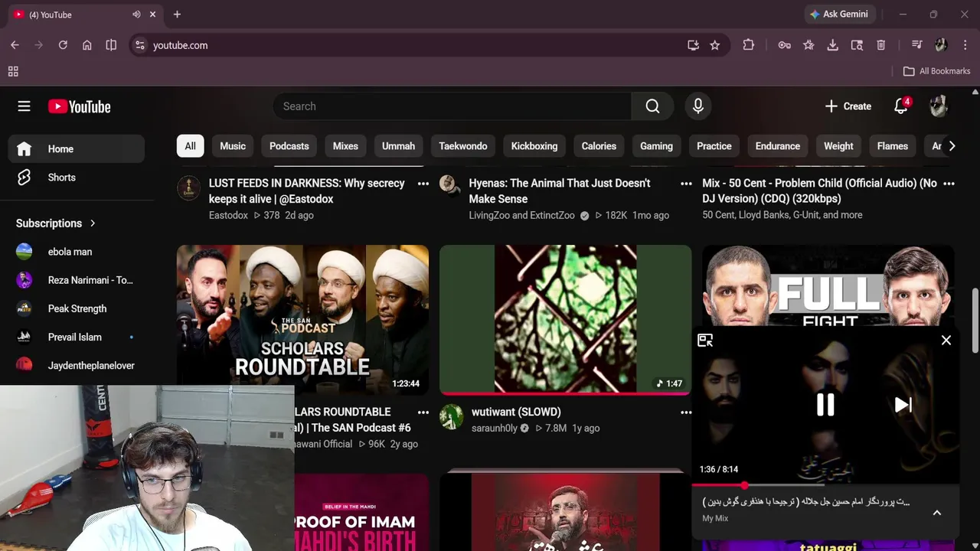Image resolution: width=980 pixels, height=551 pixels.
Task: Filter by the Music chip
Action: point(233,146)
